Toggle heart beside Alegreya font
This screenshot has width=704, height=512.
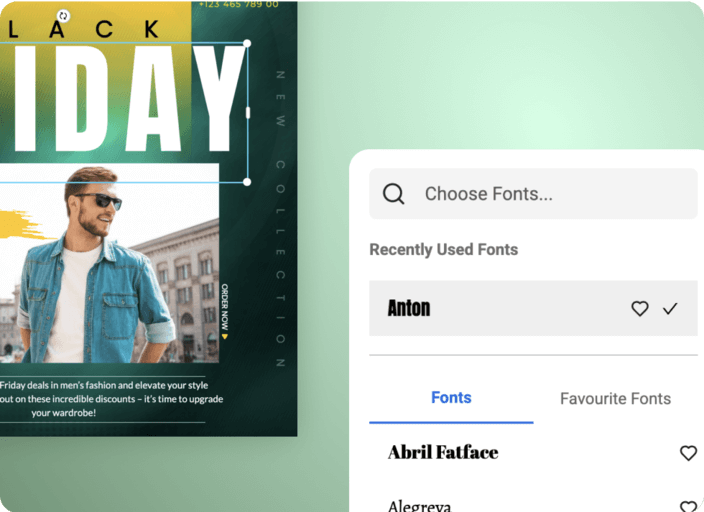tap(688, 507)
